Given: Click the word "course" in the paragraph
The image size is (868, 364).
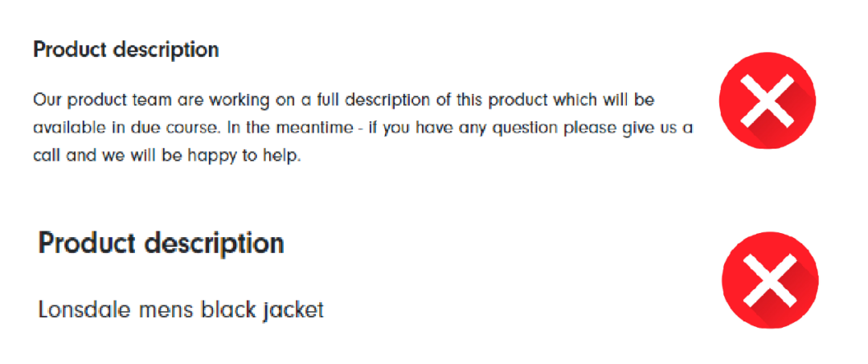Looking at the screenshot, I should tap(190, 128).
